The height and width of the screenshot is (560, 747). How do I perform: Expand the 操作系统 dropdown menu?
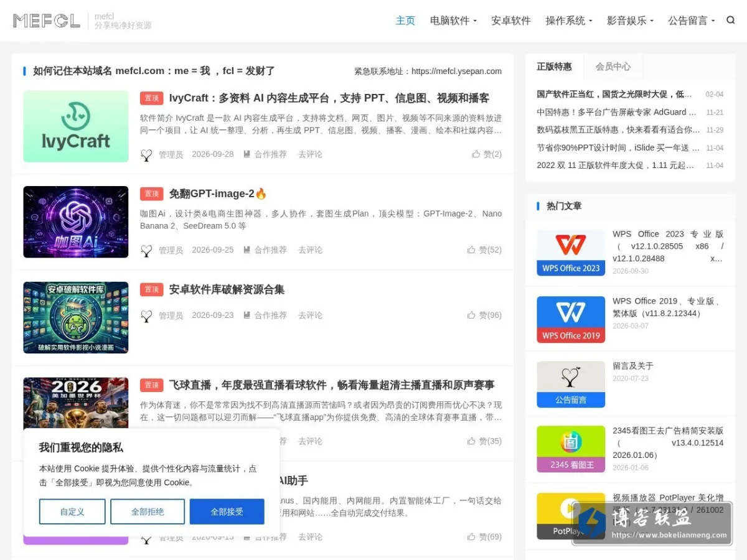[x=569, y=21]
